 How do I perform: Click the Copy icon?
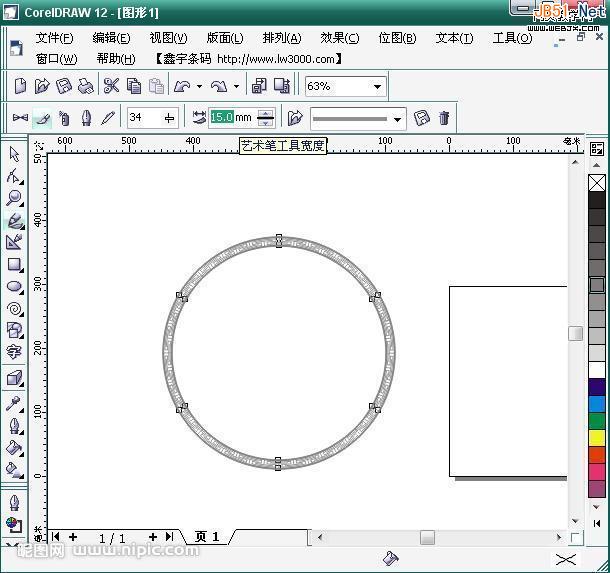134,86
